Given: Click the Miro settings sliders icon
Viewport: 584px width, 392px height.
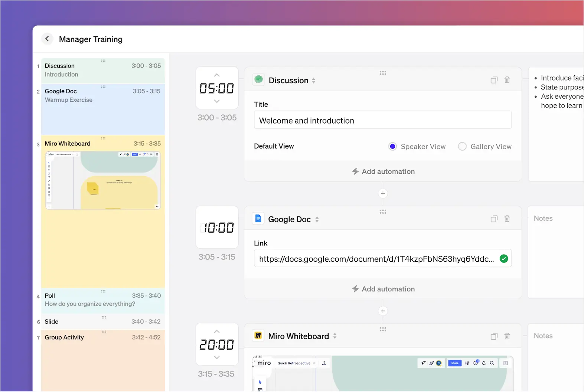Looking at the screenshot, I should point(467,363).
